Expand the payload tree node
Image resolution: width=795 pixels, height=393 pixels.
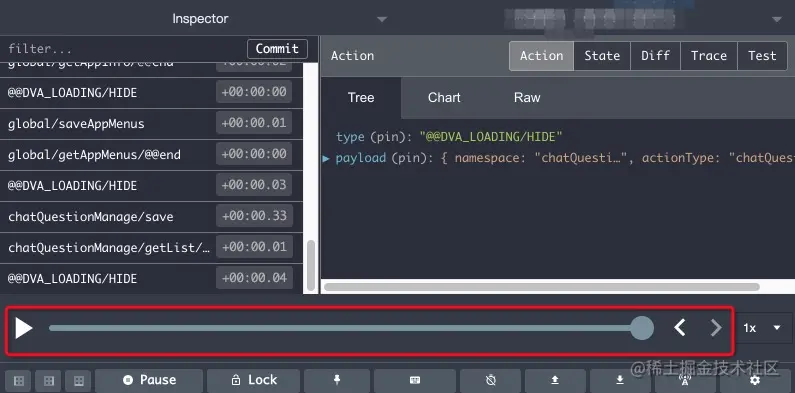coord(327,158)
